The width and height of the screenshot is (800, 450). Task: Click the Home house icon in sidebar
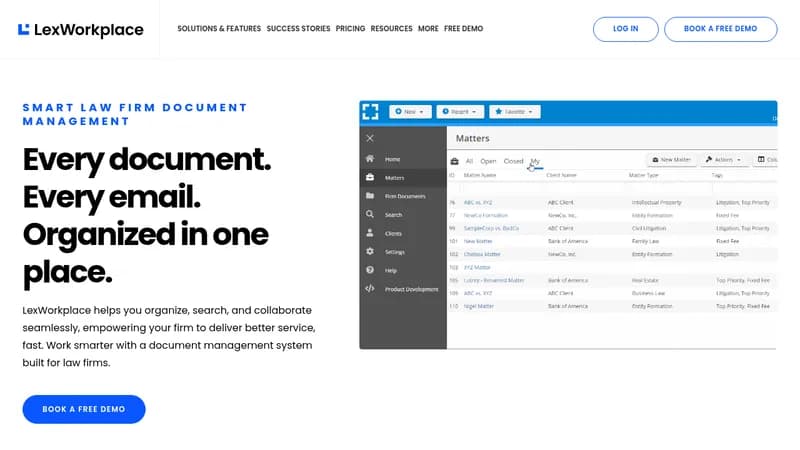point(370,159)
